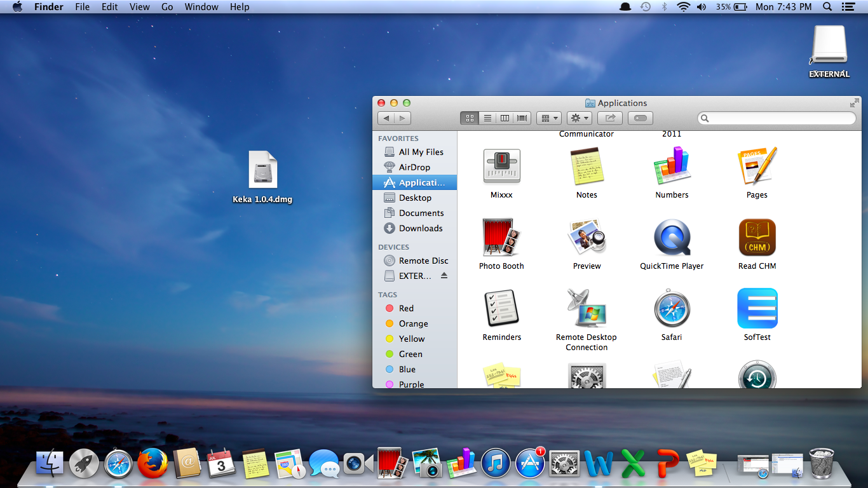Screen dimensions: 868x488
Task: Select the Red tag
Action: tap(414, 308)
